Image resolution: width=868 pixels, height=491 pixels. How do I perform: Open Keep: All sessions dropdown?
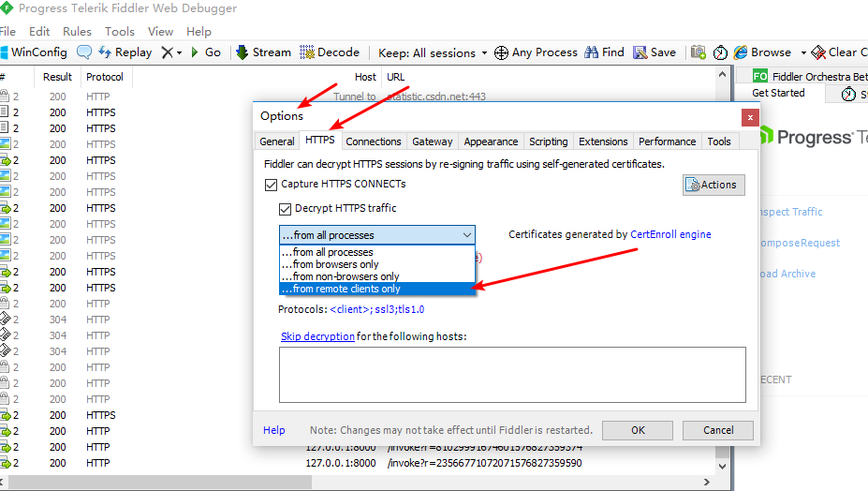coord(433,52)
